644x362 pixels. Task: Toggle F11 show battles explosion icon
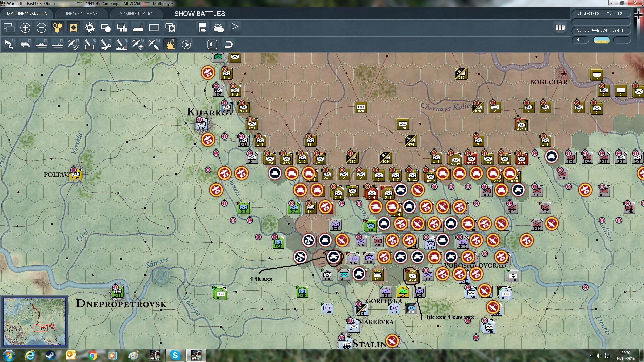click(170, 44)
